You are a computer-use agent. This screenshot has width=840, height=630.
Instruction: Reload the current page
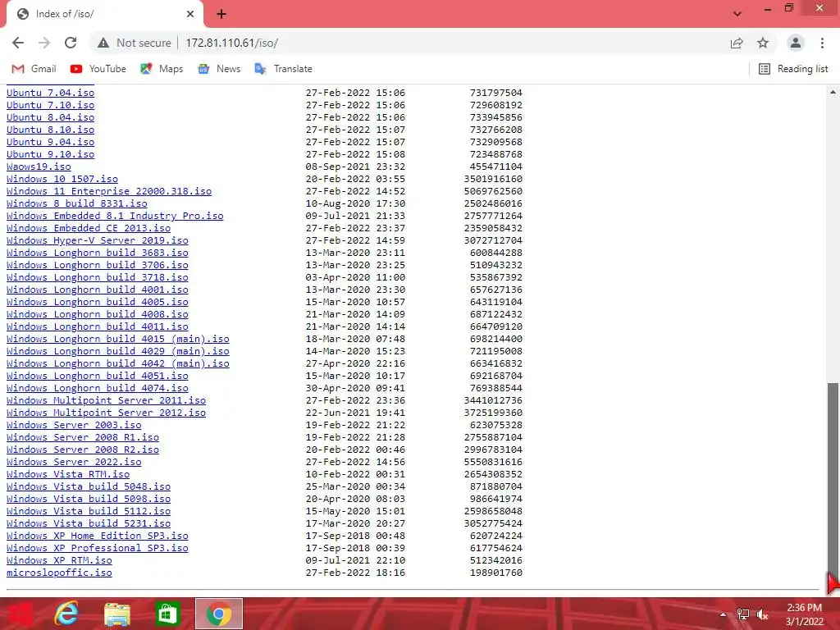click(x=71, y=43)
